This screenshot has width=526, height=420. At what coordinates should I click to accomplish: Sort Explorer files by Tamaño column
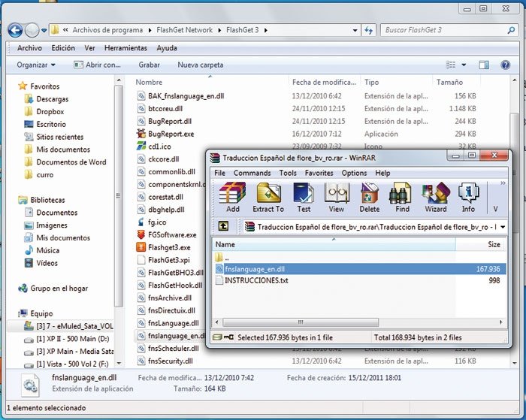456,82
